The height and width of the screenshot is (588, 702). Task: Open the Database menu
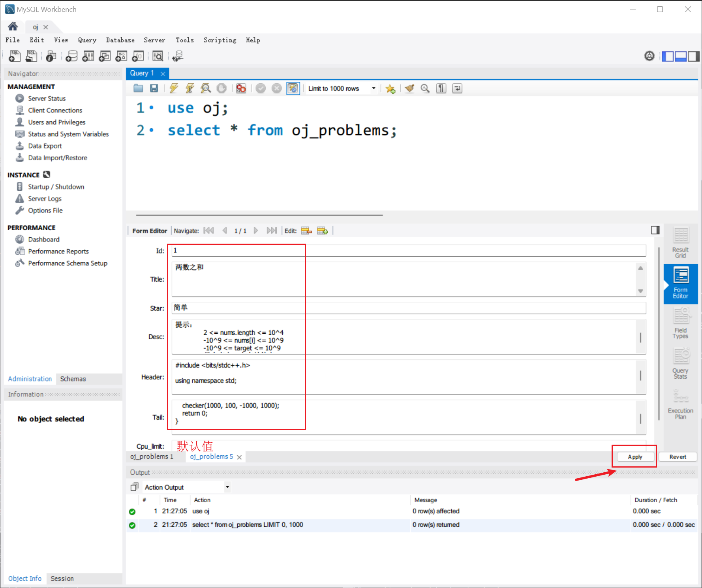[x=120, y=40]
